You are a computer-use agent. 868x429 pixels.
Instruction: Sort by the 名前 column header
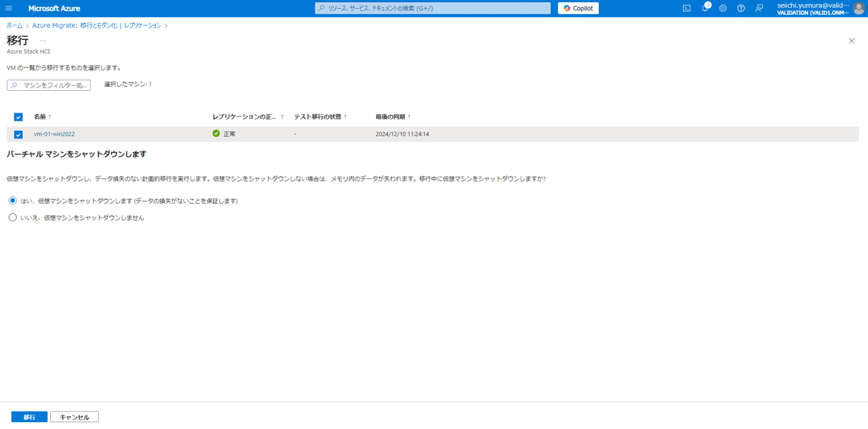tap(42, 117)
